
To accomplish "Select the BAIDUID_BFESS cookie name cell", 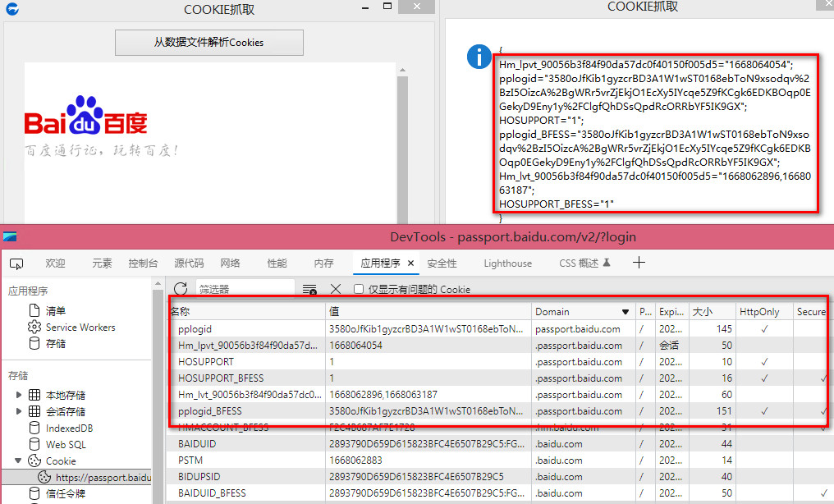I will click(212, 493).
